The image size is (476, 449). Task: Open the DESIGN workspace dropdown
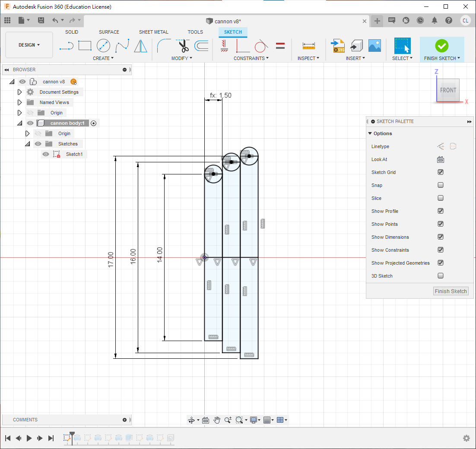pyautogui.click(x=29, y=45)
